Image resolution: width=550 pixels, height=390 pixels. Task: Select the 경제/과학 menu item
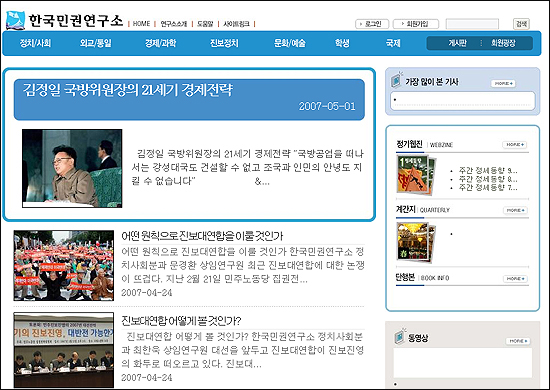click(x=160, y=43)
